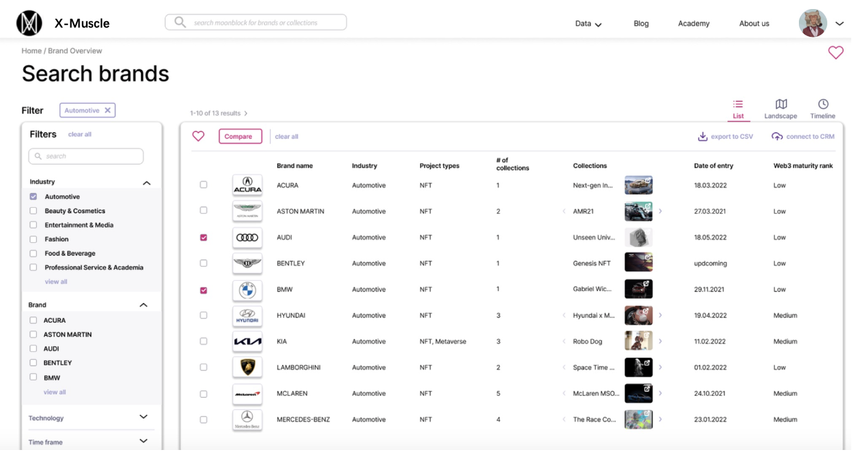The image size is (868, 470).
Task: Check the Food & Beverage filter
Action: coord(33,253)
